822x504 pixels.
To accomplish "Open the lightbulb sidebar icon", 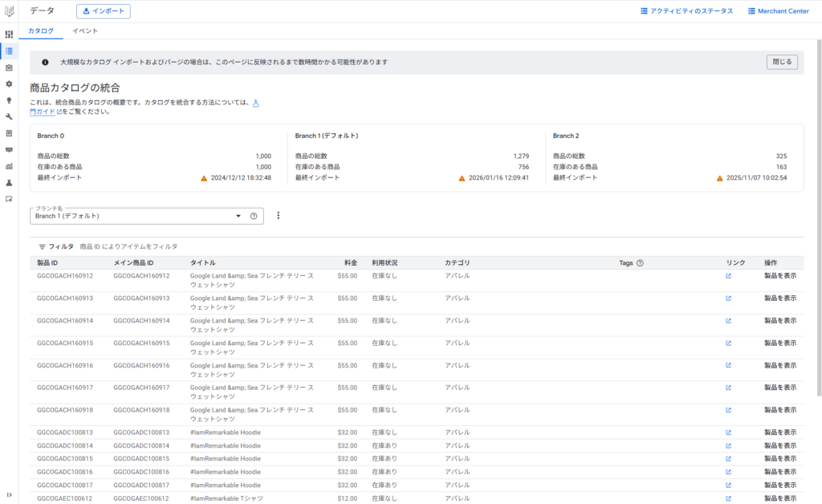I will [x=9, y=100].
